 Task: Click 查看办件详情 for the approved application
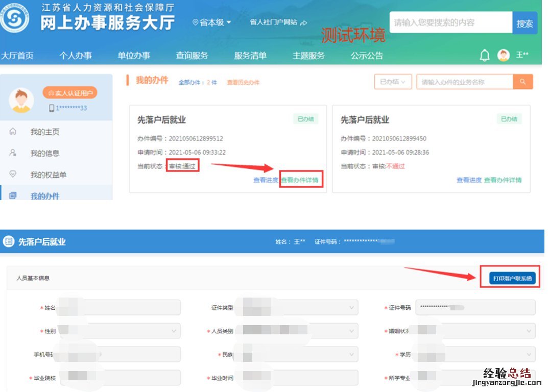301,180
